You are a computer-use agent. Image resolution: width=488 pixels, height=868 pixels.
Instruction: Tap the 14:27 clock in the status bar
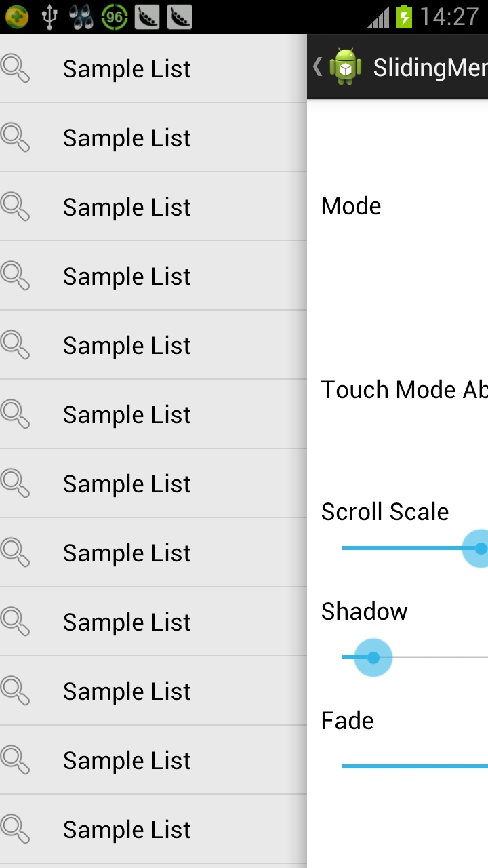click(449, 17)
